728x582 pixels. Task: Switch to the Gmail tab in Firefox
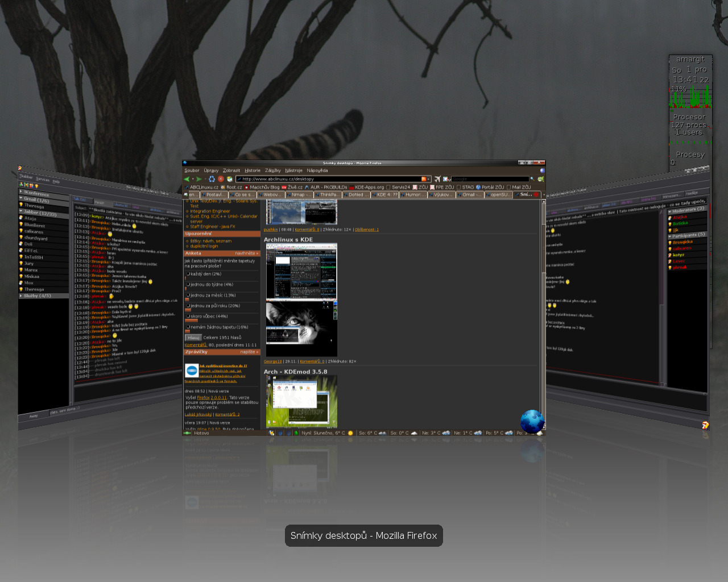pyautogui.click(x=470, y=194)
